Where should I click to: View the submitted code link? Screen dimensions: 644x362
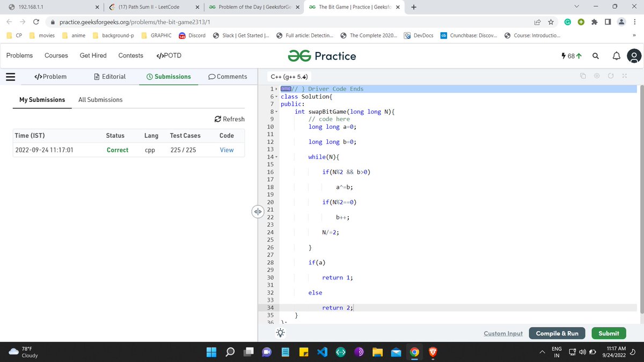pos(226,150)
